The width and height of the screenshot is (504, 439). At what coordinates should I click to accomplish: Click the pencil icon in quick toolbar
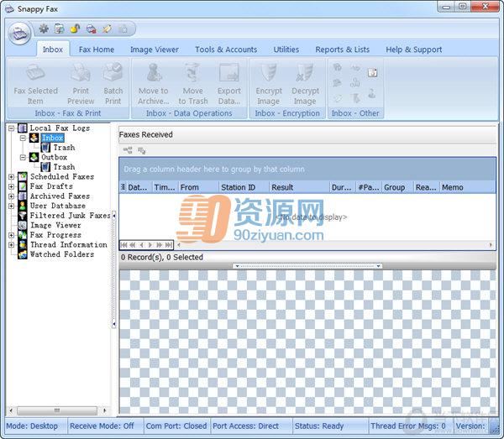[107, 29]
